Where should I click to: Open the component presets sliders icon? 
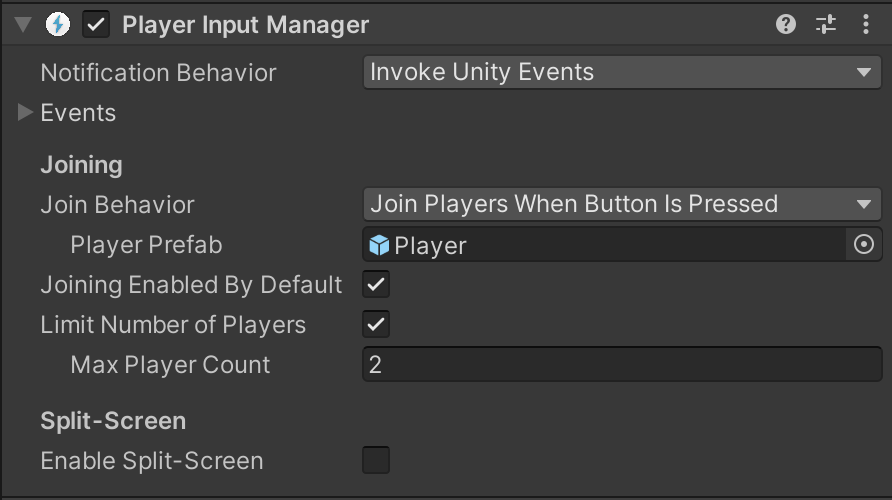tap(825, 24)
